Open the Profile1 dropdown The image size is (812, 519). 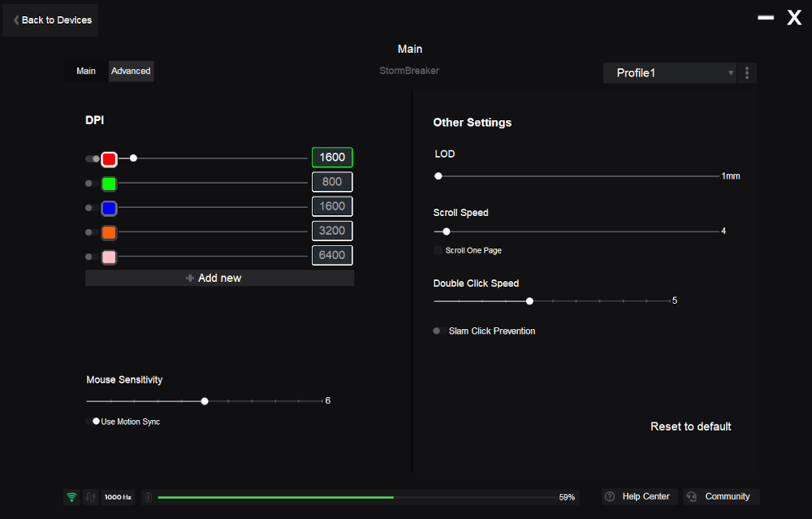coord(670,73)
